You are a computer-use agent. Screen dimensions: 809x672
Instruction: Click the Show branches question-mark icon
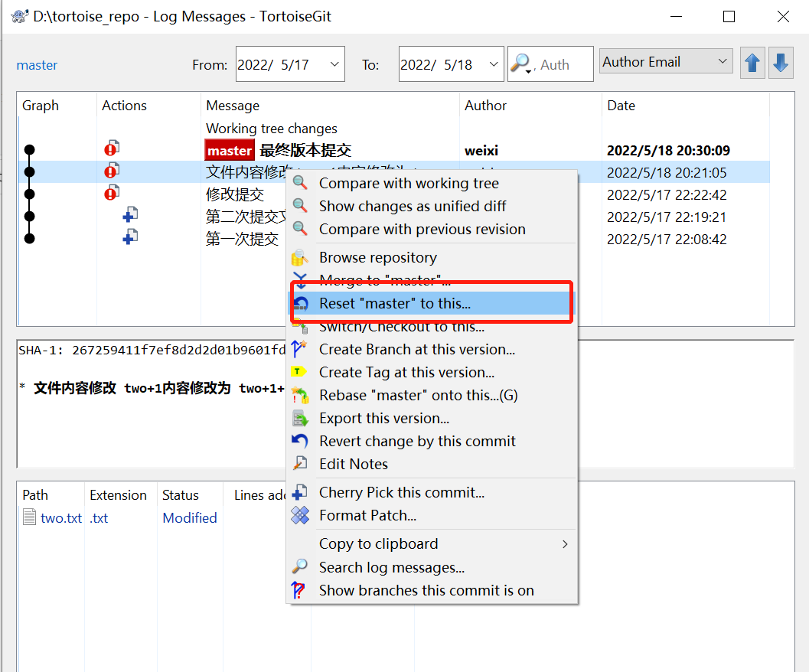pos(298,590)
